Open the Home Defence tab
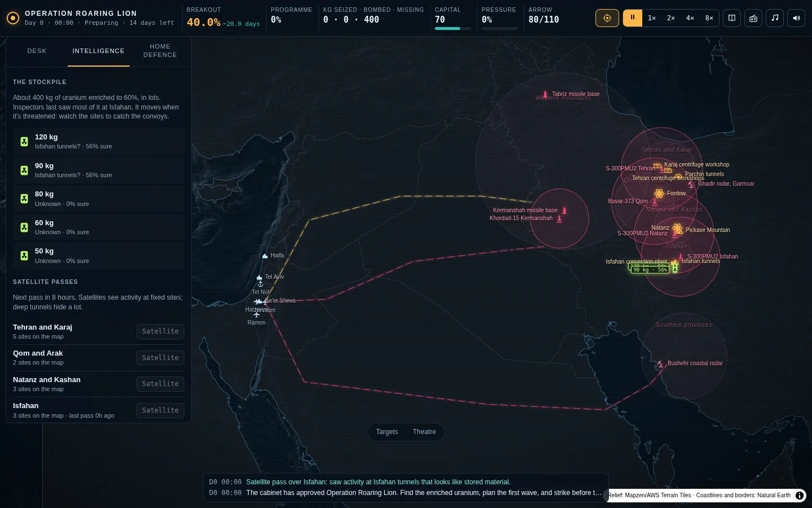 (x=160, y=51)
